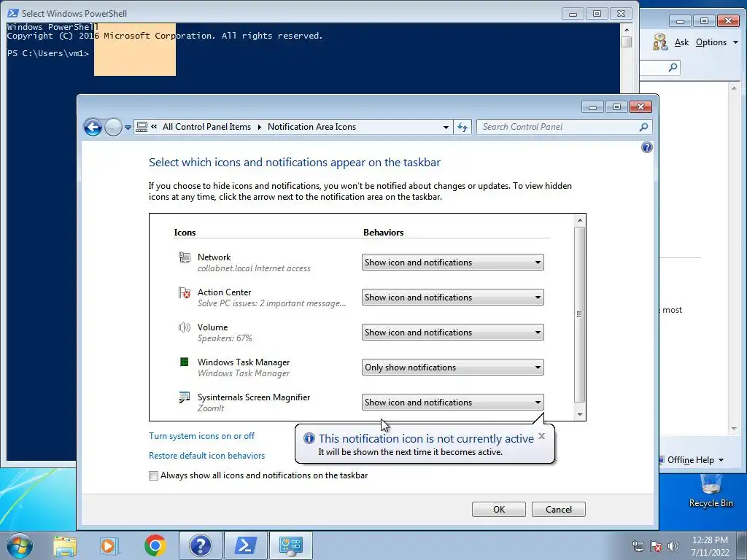Image resolution: width=747 pixels, height=560 pixels.
Task: Enable Always show all icons checkbox
Action: (153, 475)
